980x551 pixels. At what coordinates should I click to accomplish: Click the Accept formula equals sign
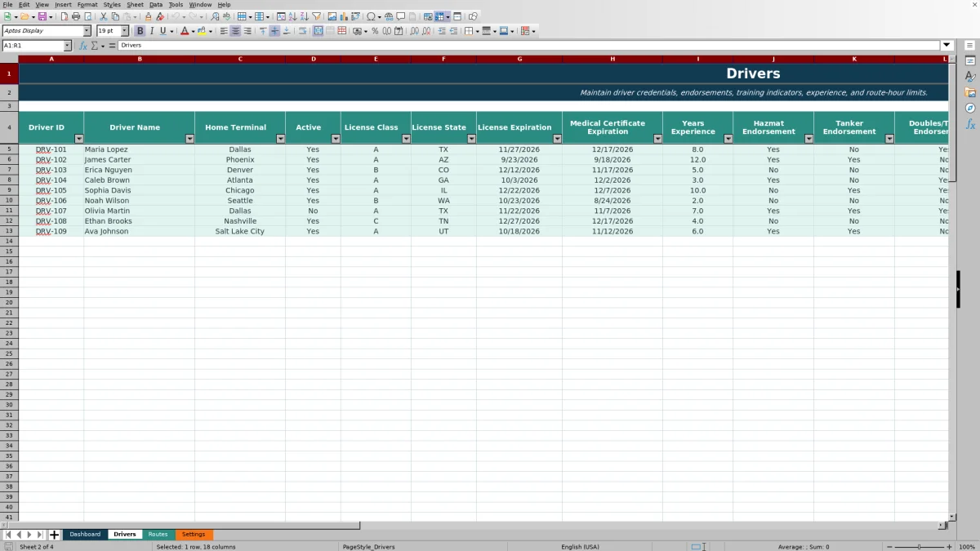pyautogui.click(x=112, y=46)
